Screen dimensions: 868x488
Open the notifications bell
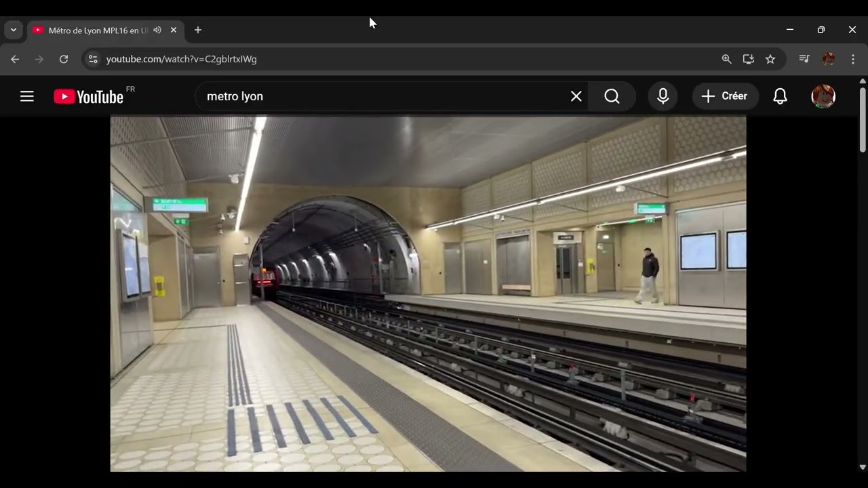point(781,96)
